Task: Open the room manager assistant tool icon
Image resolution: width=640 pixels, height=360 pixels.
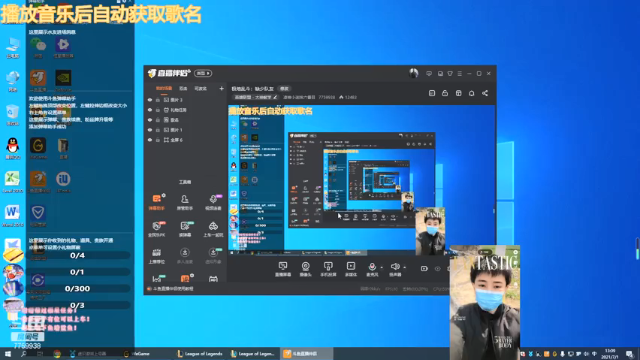Action: [184, 202]
